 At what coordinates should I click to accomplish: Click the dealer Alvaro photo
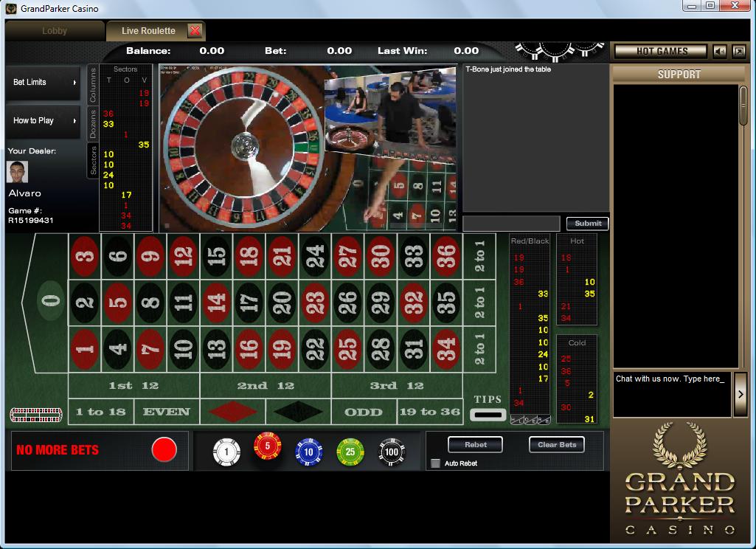click(x=18, y=172)
